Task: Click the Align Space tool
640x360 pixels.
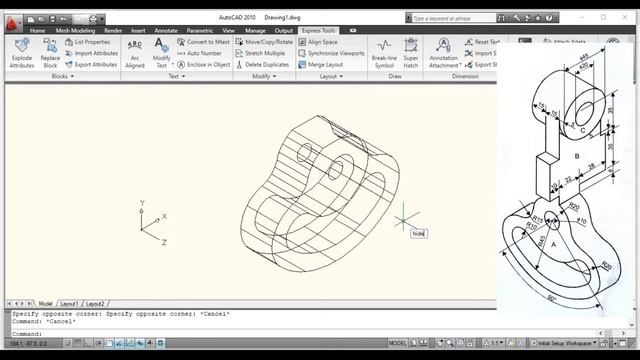Action: coord(318,42)
